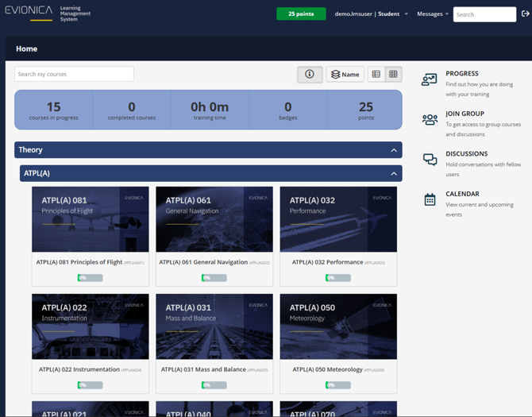Click the Search my courses field

(x=74, y=74)
